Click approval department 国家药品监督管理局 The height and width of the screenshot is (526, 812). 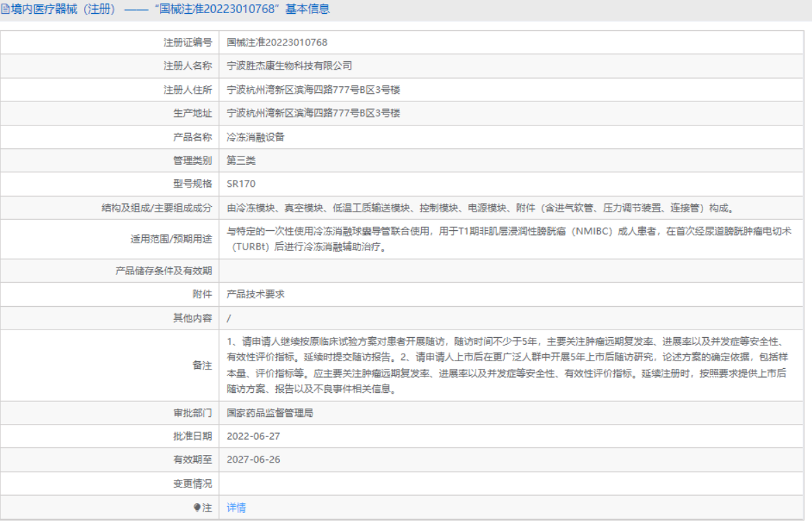[273, 412]
